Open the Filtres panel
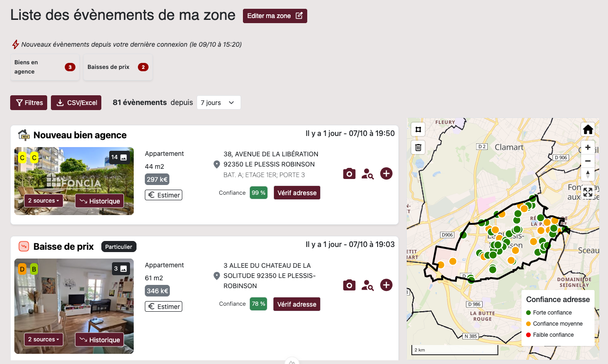 (x=29, y=103)
